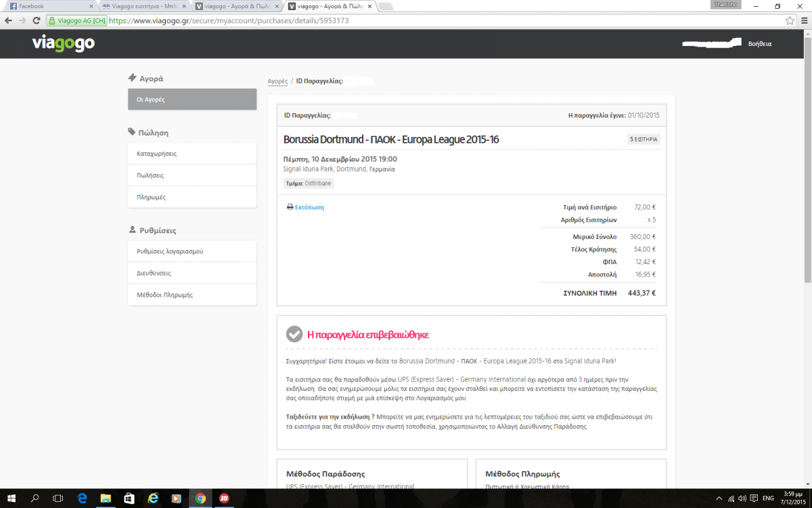Close the Viagogo εισιτήρια tab
This screenshot has width=812, height=508.
point(185,6)
